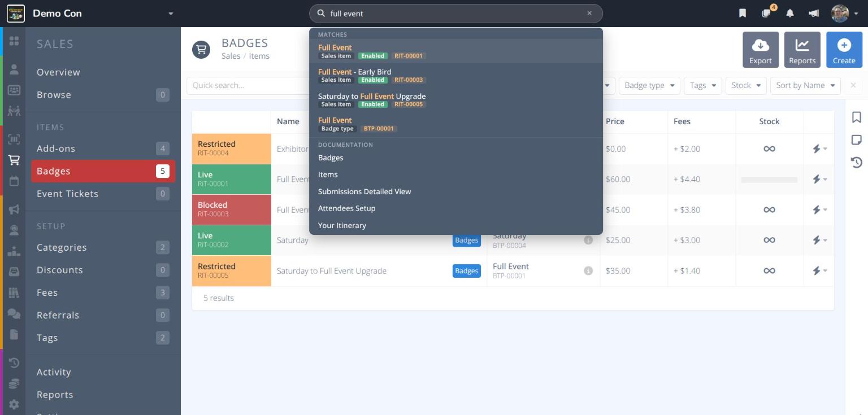Open lightning actions for Exhibitor row
The height and width of the screenshot is (415, 868).
[819, 149]
